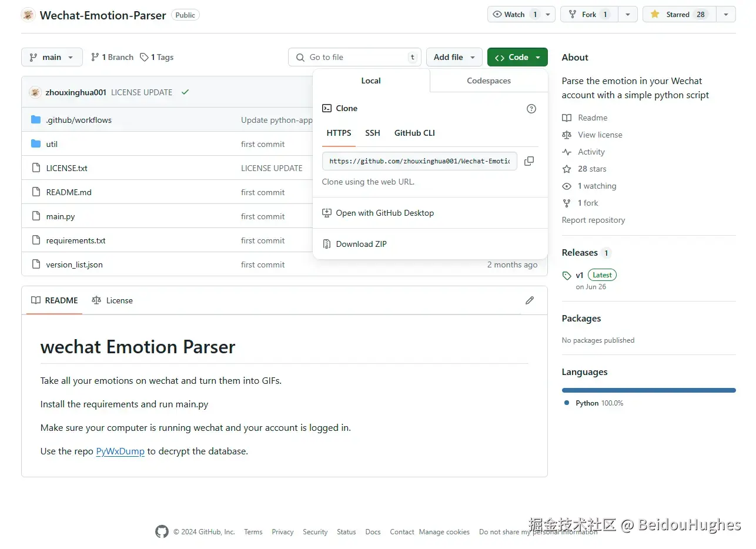Click the eye icon beside 1 watching

click(567, 186)
